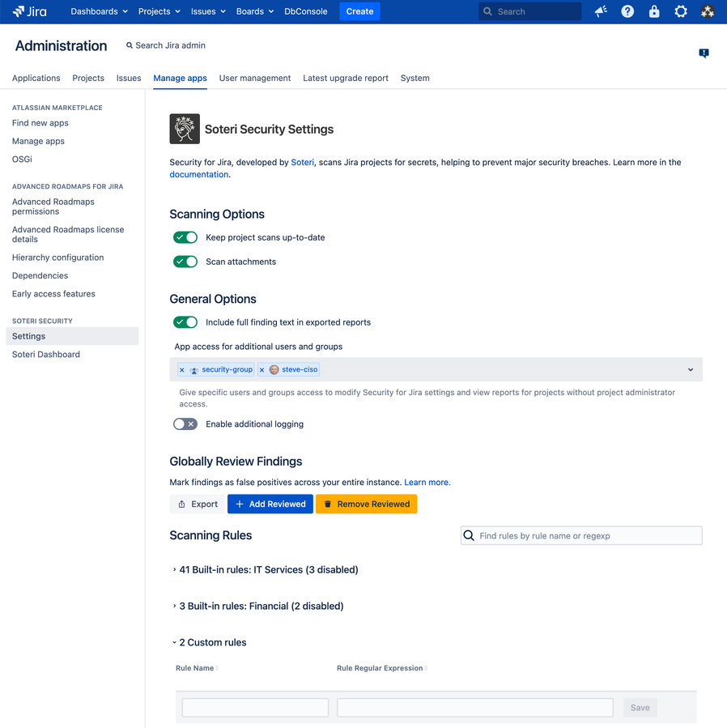This screenshot has height=728, width=727.
Task: Expand the app access users dropdown arrow
Action: click(691, 369)
